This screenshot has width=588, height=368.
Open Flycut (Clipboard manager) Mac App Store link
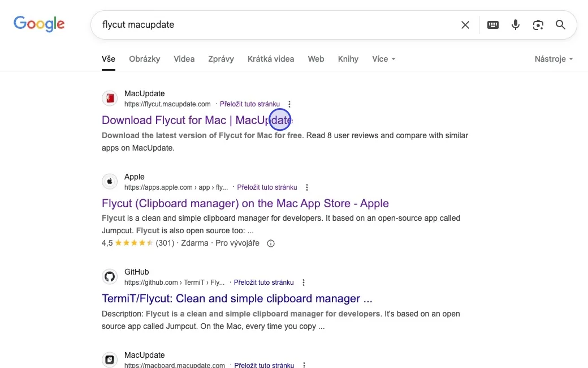click(x=245, y=203)
